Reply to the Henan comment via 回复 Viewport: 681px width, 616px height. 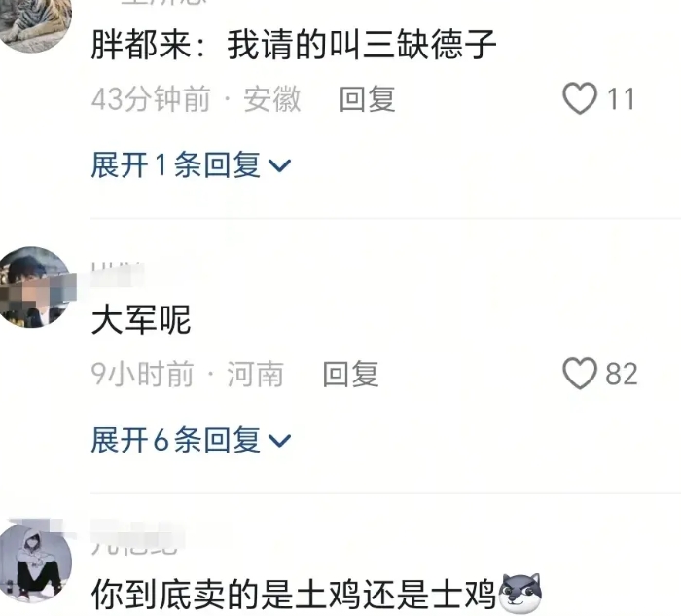pos(350,374)
